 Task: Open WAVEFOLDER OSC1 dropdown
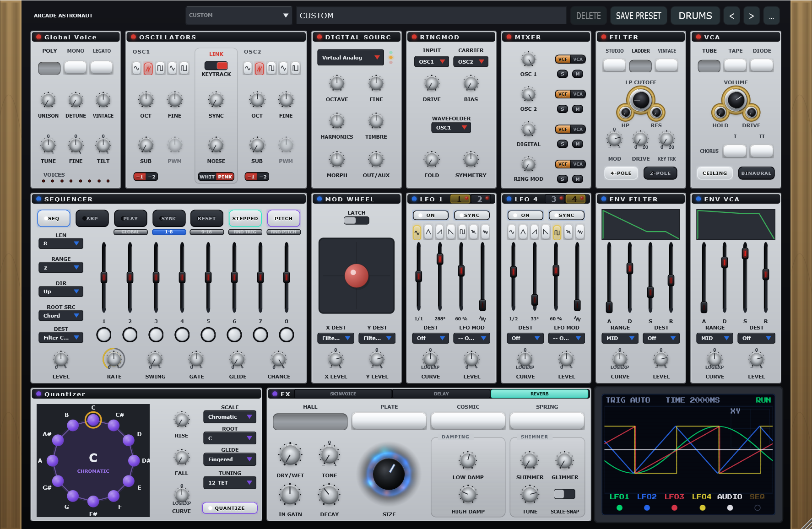point(451,128)
